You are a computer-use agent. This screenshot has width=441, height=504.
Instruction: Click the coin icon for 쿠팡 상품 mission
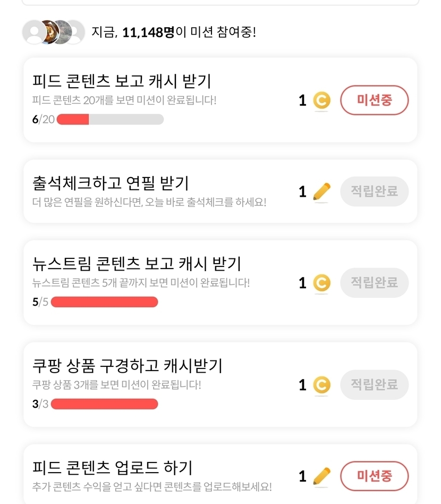click(x=321, y=385)
